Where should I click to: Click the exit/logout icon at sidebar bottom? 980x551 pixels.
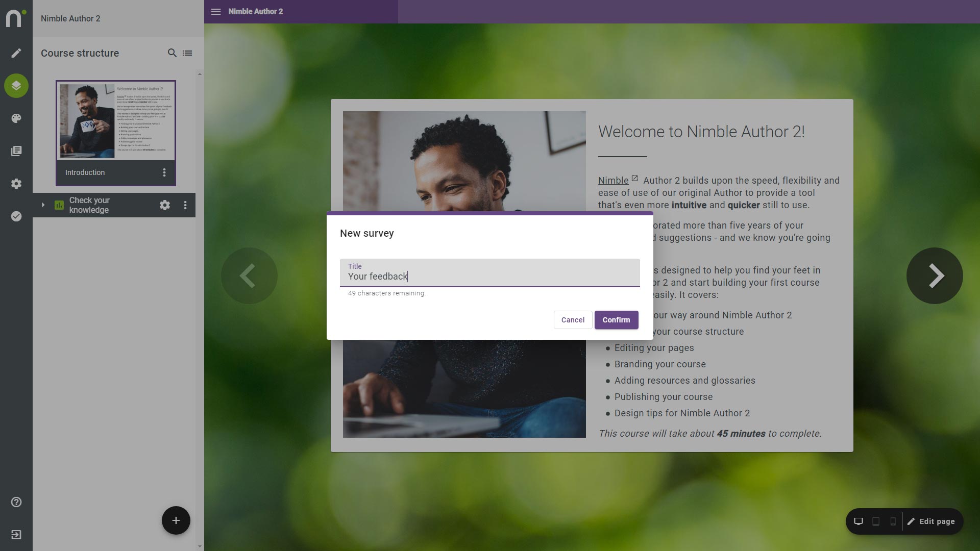coord(16,535)
